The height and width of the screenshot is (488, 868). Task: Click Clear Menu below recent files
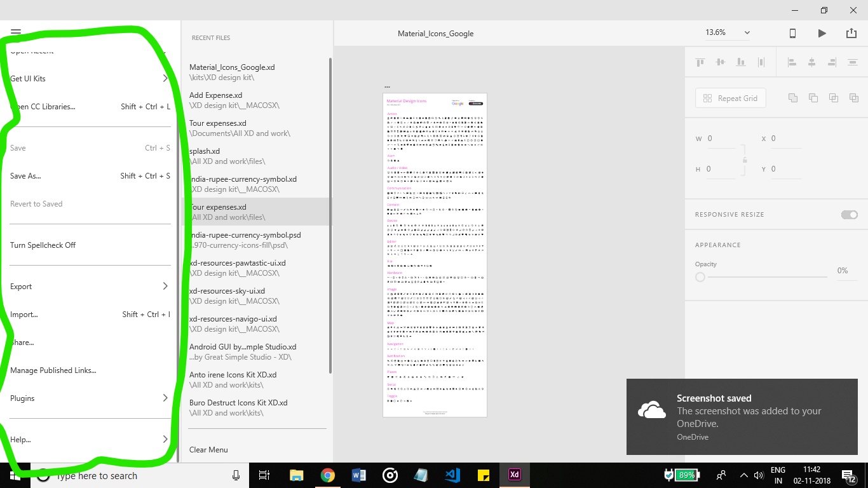(x=208, y=449)
